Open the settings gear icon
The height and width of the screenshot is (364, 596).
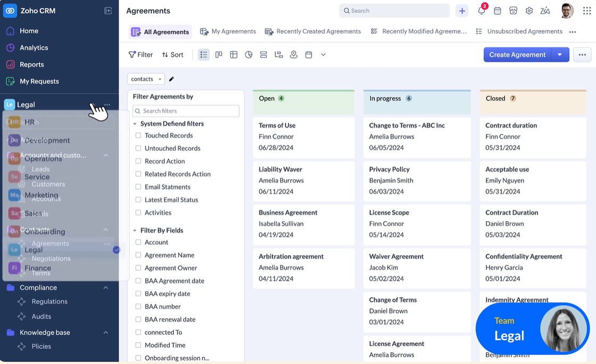click(529, 11)
